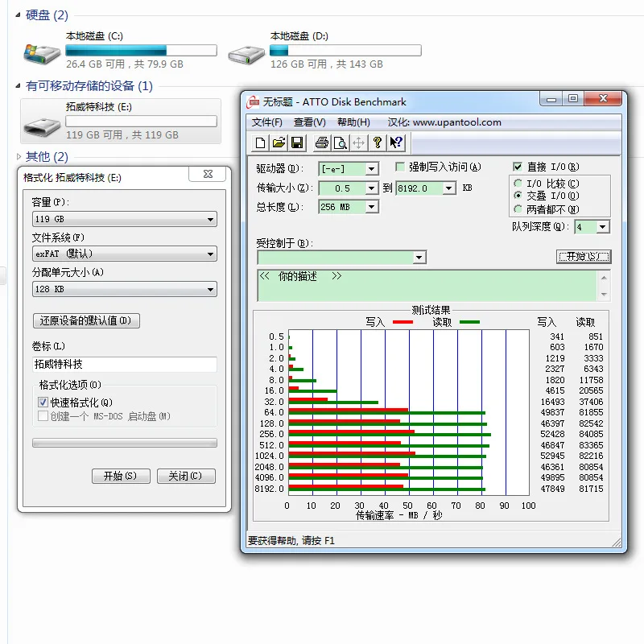
Task: Click the 卷标 text field containing 拓威特科技
Action: 125,365
